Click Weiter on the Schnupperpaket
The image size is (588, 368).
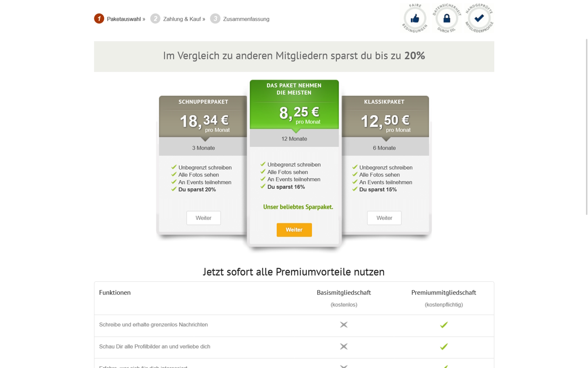(x=203, y=218)
